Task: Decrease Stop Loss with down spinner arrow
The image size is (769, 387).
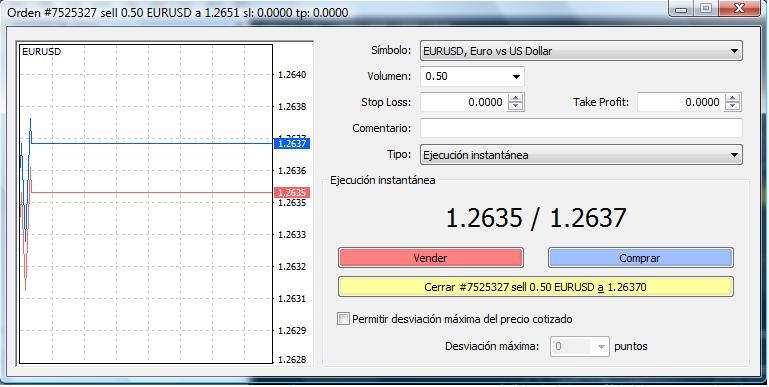Action: 515,106
